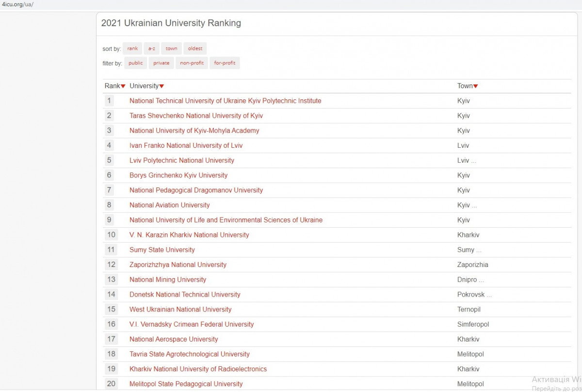The height and width of the screenshot is (392, 582).
Task: Click the Town column sort arrow
Action: click(x=475, y=86)
